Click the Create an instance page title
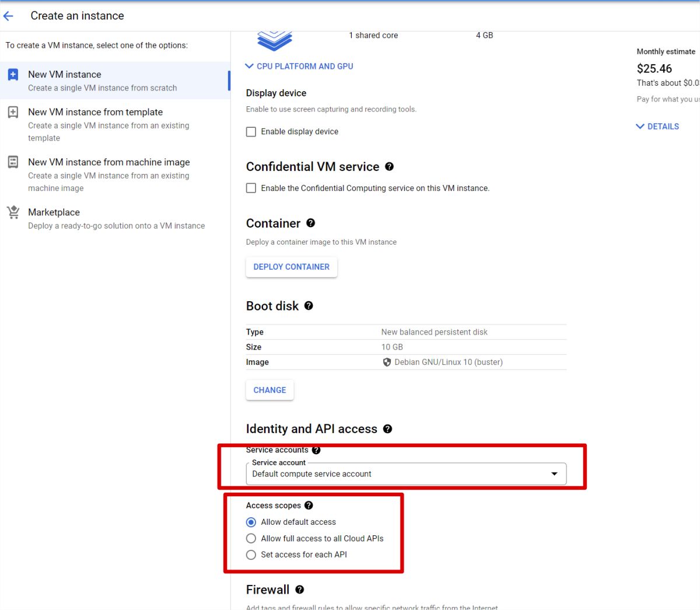This screenshot has height=610, width=700. pyautogui.click(x=77, y=16)
